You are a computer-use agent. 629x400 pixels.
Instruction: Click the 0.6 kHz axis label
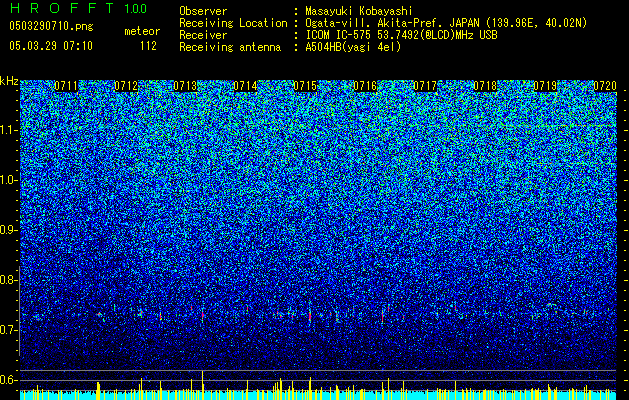coord(8,380)
